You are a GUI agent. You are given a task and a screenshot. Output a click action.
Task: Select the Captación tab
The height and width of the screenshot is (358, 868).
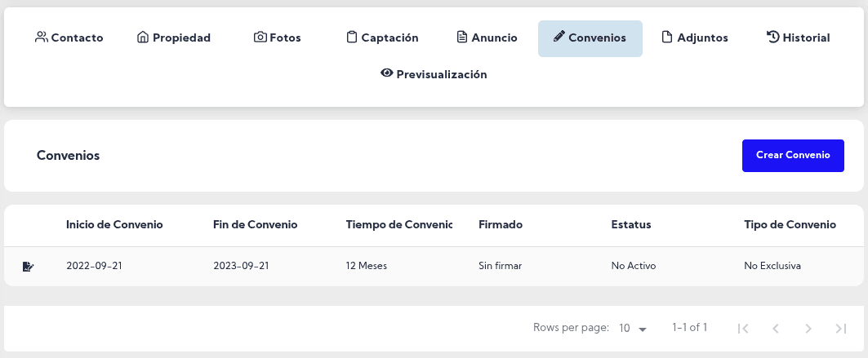tap(382, 38)
